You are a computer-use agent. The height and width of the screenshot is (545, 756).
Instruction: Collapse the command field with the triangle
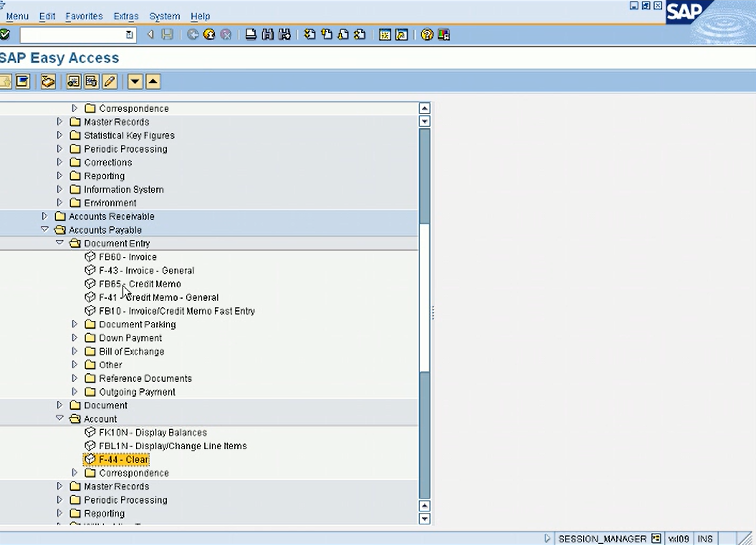pos(150,35)
